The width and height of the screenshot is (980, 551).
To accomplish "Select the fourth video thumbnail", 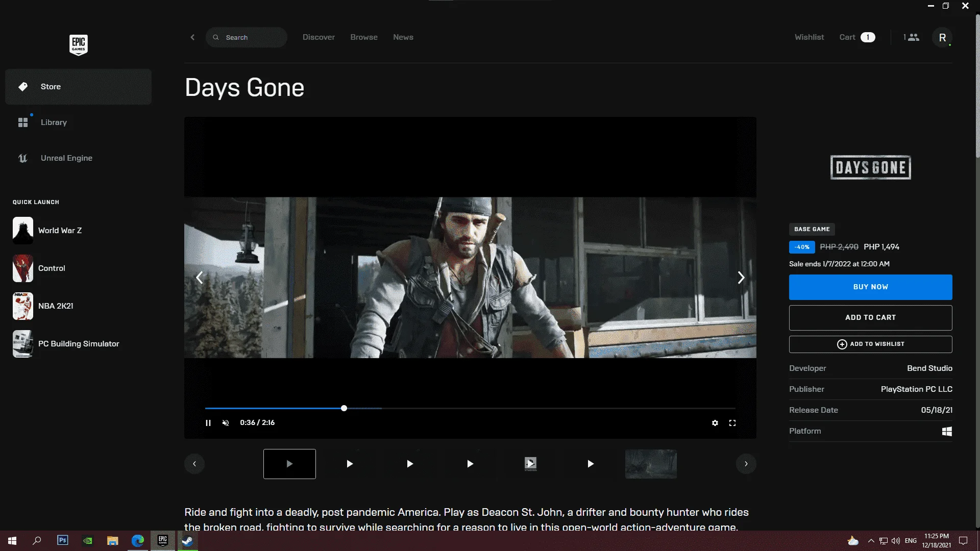I will tap(470, 464).
